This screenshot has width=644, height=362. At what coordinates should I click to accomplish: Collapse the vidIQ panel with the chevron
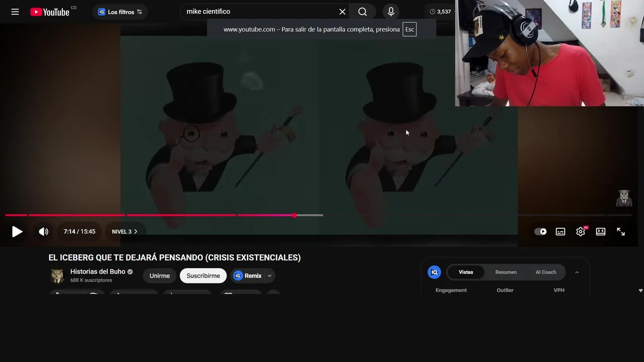tap(577, 272)
